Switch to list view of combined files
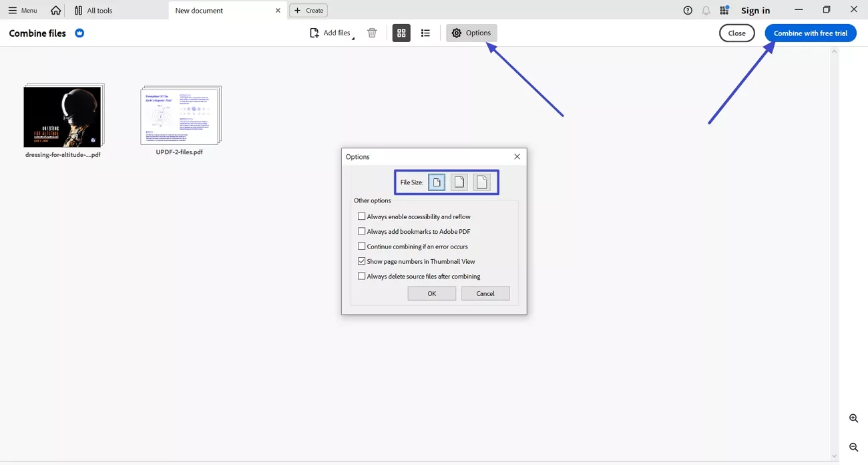 [x=425, y=32]
